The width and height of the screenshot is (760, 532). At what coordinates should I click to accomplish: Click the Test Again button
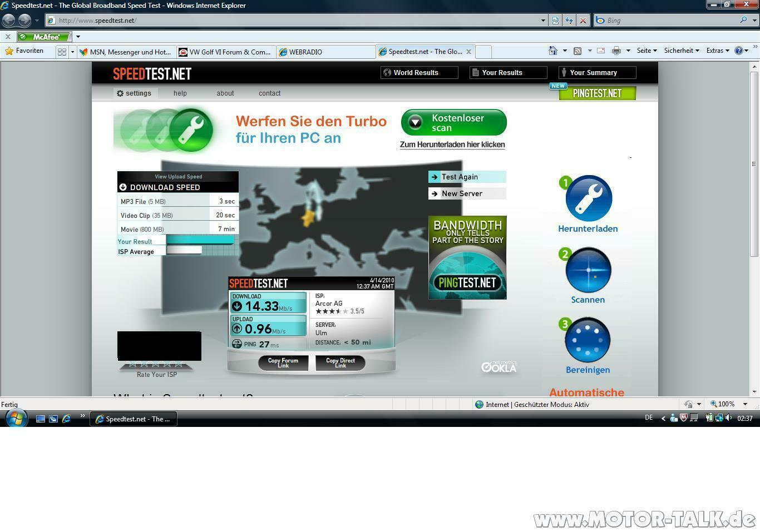465,177
